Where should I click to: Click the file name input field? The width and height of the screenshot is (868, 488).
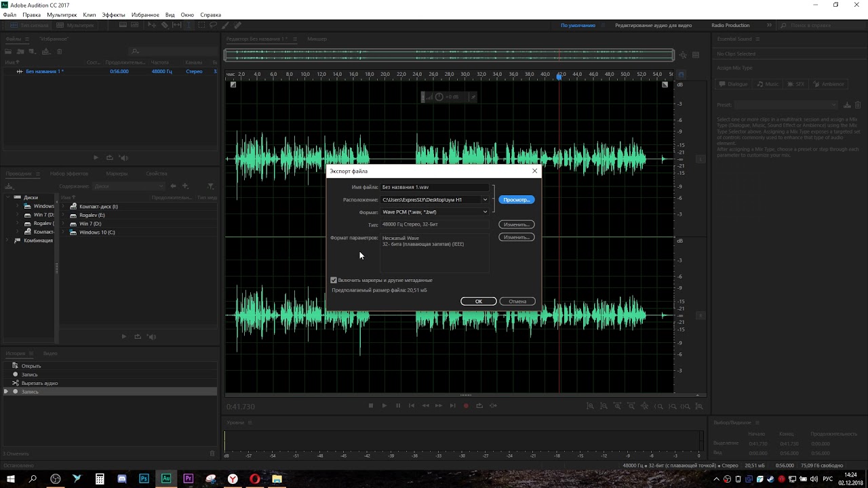click(435, 187)
